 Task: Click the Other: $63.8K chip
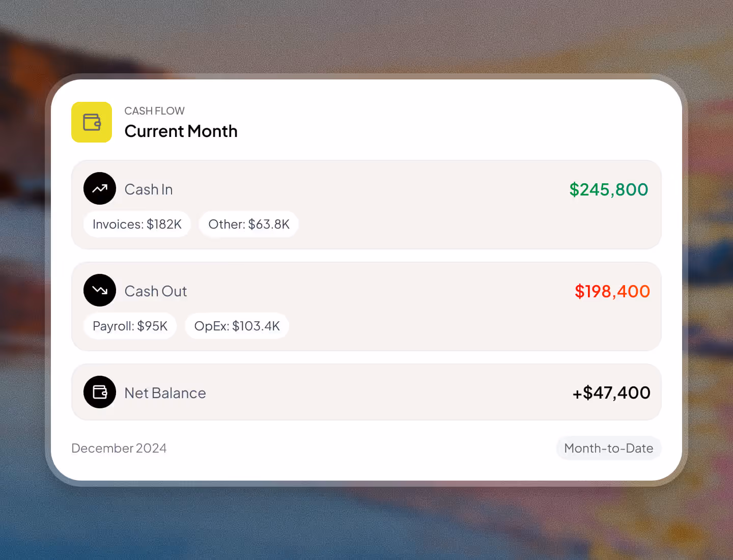[x=248, y=224]
